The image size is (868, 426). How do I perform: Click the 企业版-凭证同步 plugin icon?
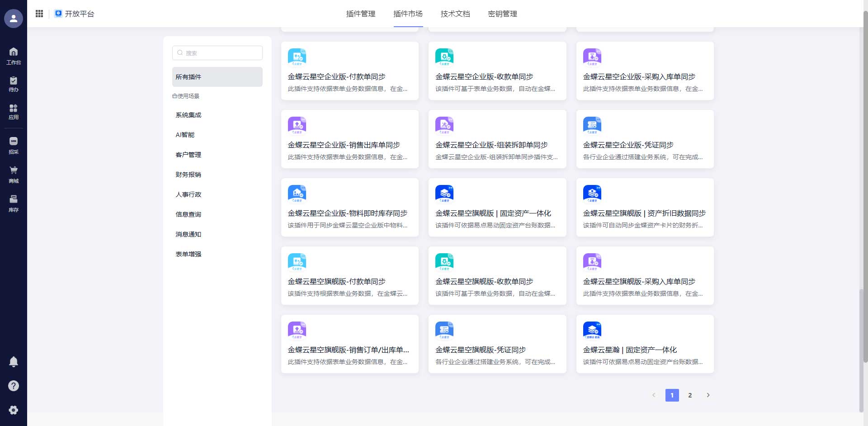click(x=592, y=125)
